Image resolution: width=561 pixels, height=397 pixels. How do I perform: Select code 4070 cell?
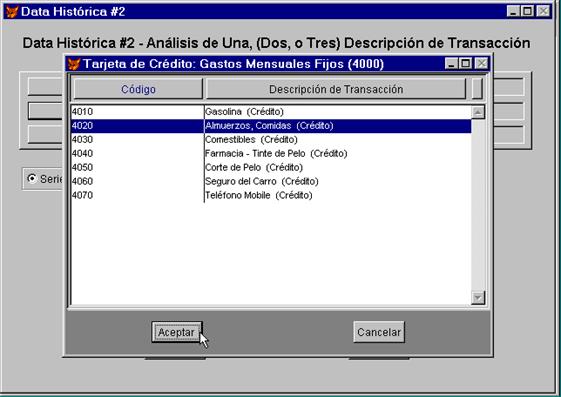point(137,195)
